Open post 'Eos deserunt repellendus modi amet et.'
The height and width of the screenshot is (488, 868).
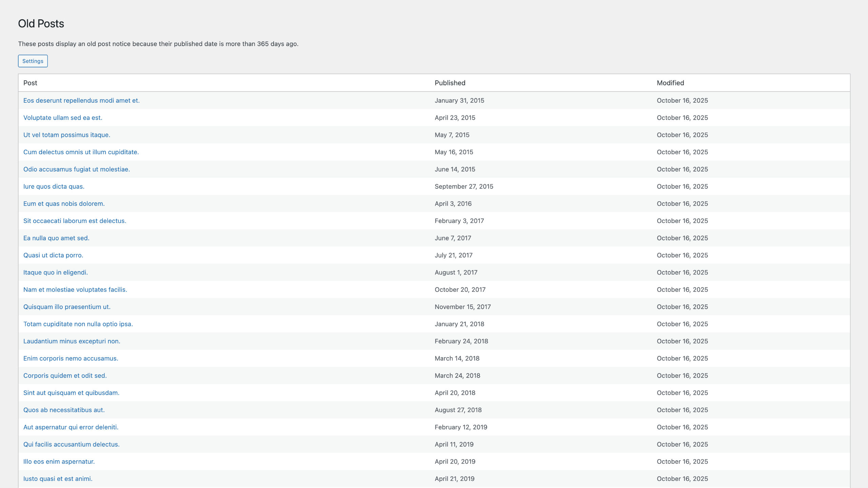click(81, 100)
